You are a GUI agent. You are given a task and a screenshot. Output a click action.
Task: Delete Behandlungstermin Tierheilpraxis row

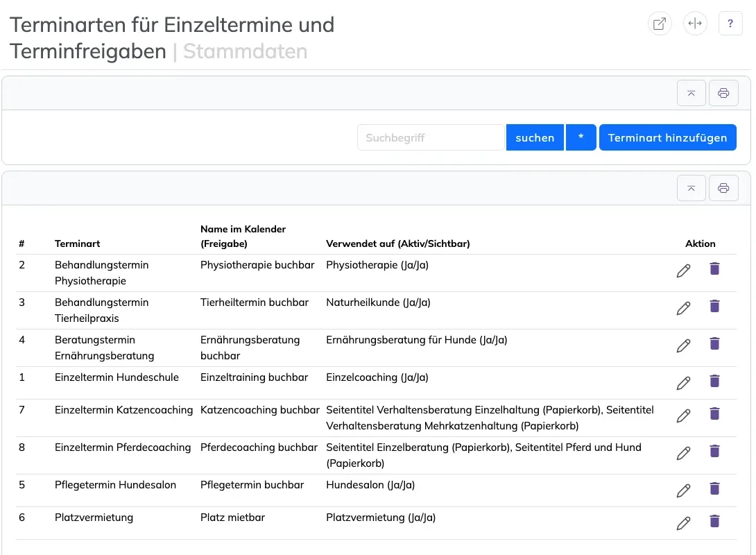click(714, 306)
